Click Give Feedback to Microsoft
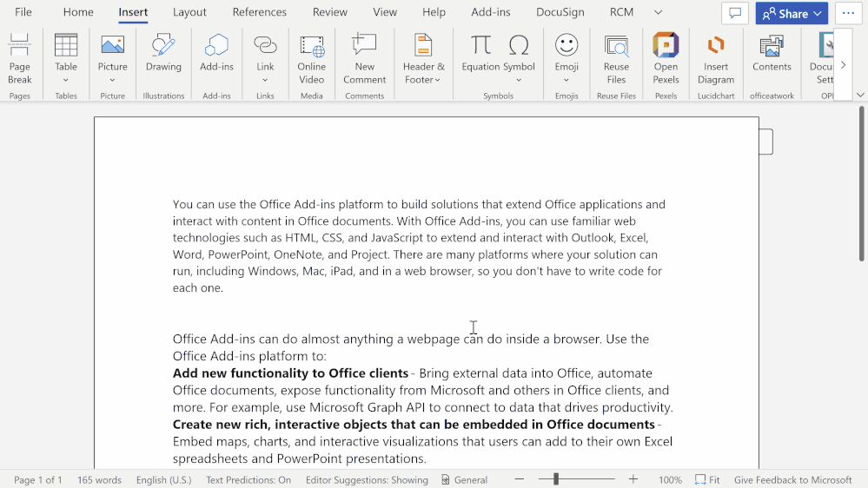The image size is (868, 488). (792, 479)
